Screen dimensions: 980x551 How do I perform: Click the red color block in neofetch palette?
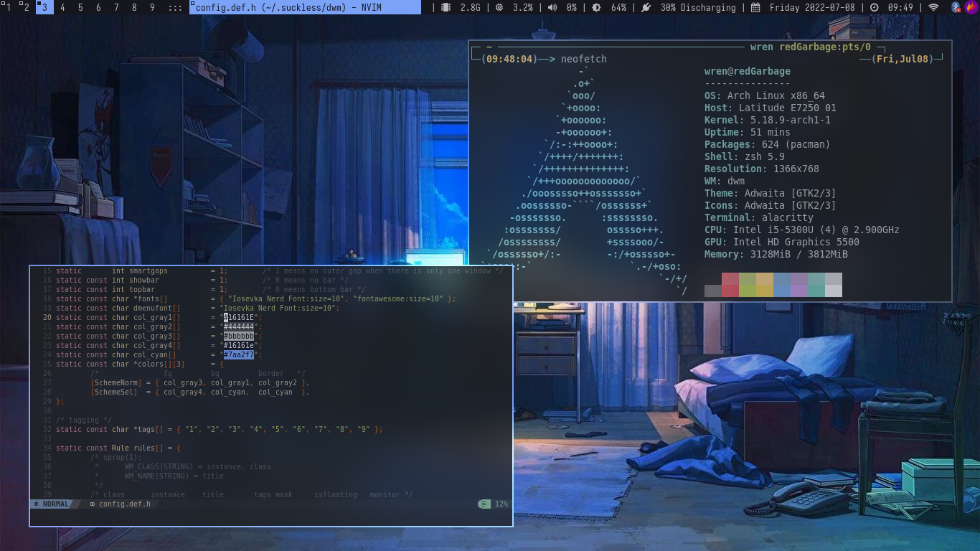click(x=730, y=278)
